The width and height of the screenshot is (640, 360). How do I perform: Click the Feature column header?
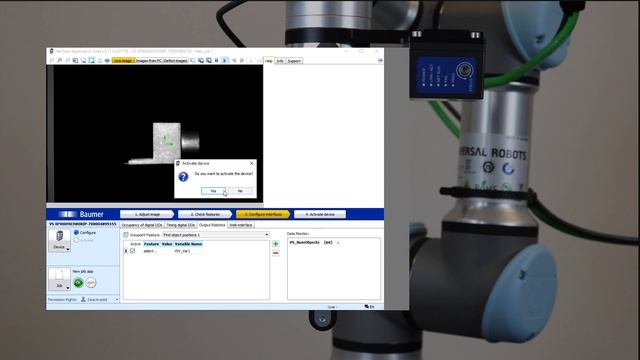pos(151,244)
